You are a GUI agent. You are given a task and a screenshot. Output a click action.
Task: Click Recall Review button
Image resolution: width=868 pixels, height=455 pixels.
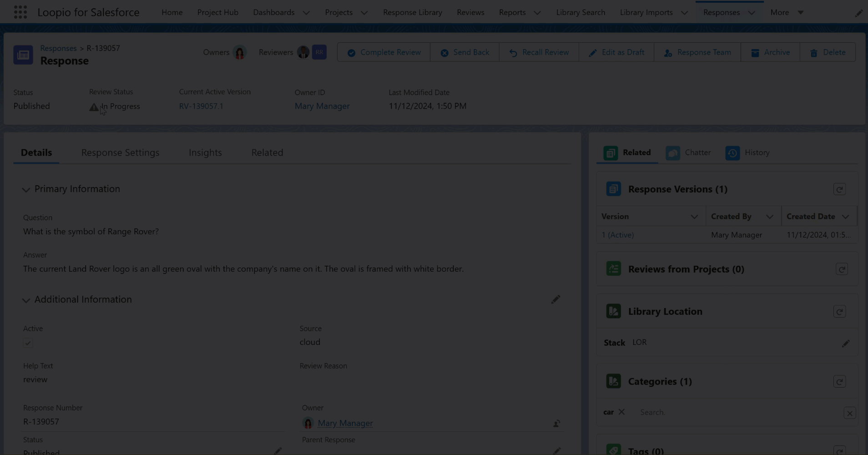tap(539, 52)
